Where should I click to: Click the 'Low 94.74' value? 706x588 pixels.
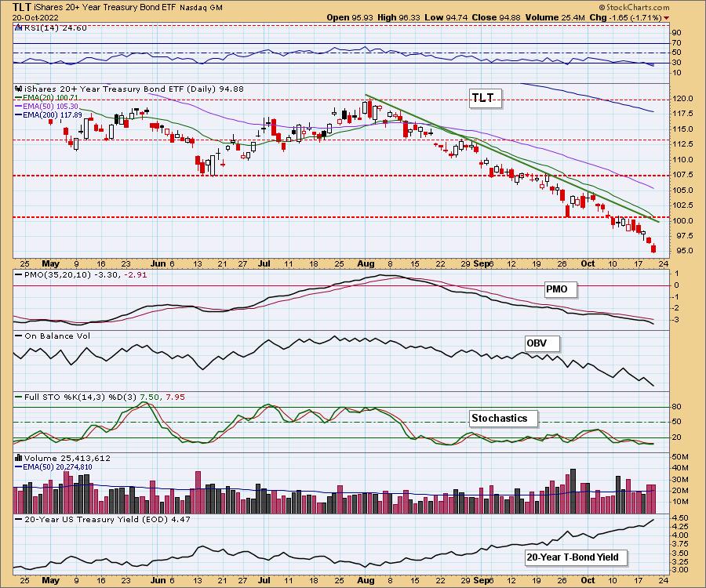[x=446, y=17]
